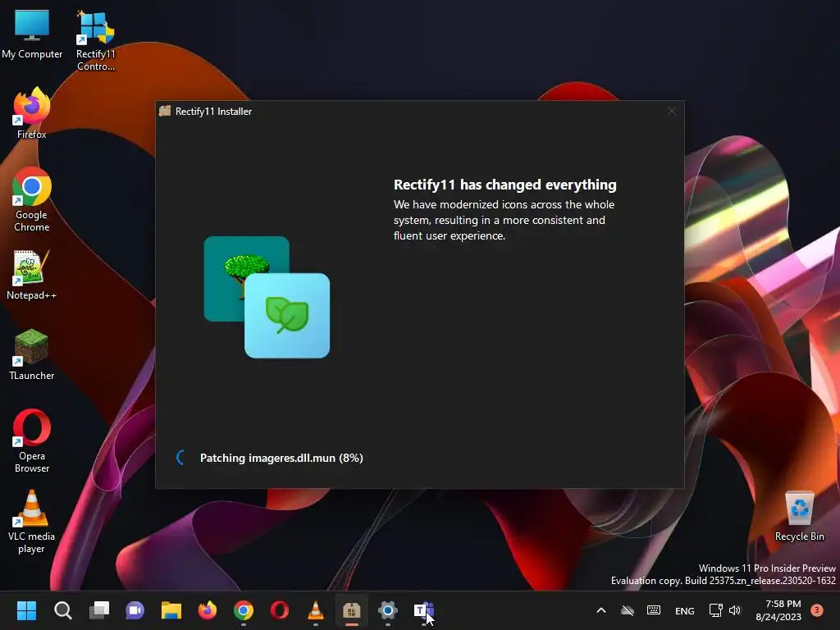Select Google Chrome desktop shortcut
Screen dimensions: 840x630
point(32,199)
